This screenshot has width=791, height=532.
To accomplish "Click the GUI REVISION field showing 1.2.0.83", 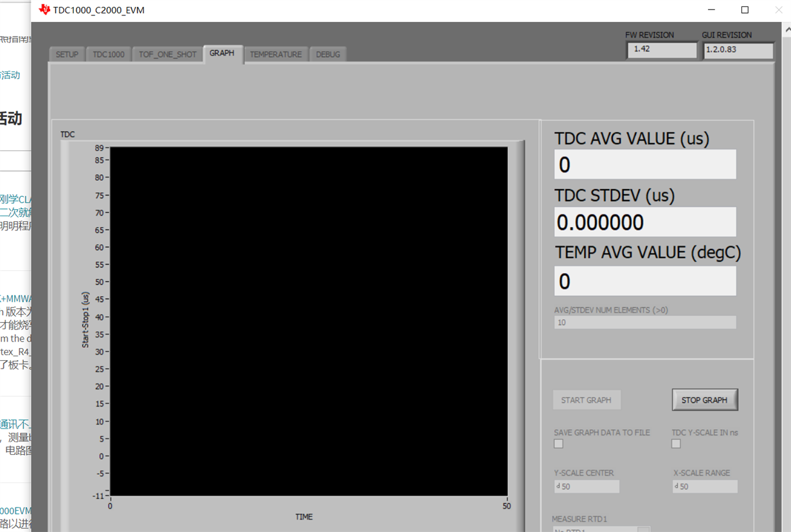I will click(x=738, y=50).
